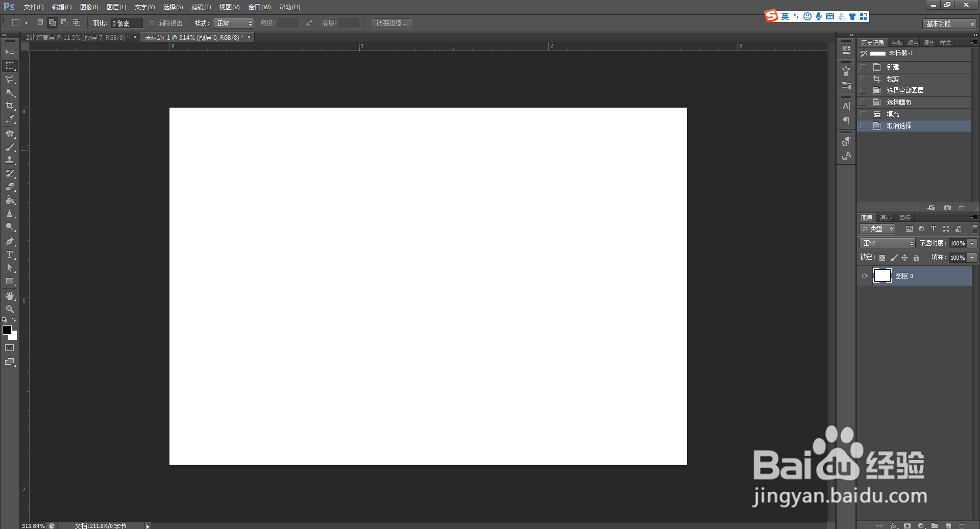Select the Eraser tool
980x529 pixels.
tap(10, 187)
